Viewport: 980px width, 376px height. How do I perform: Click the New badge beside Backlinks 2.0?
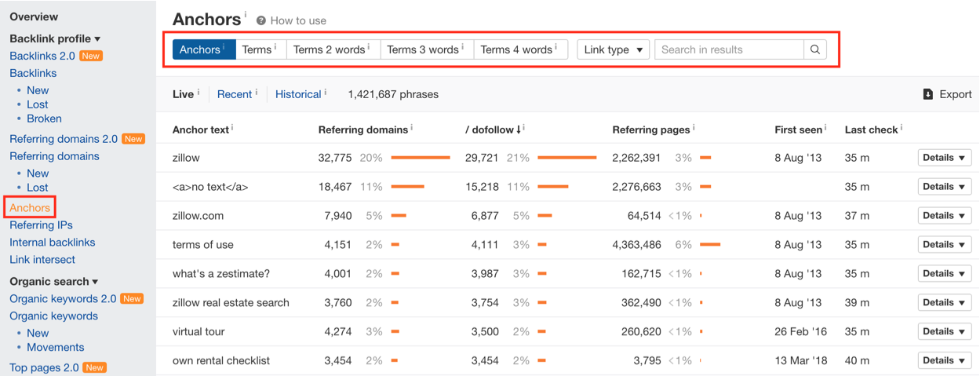[x=91, y=56]
